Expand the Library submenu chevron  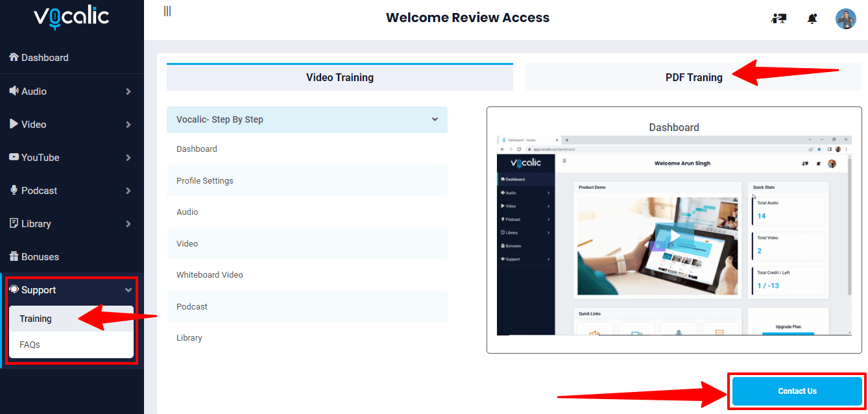coord(128,224)
